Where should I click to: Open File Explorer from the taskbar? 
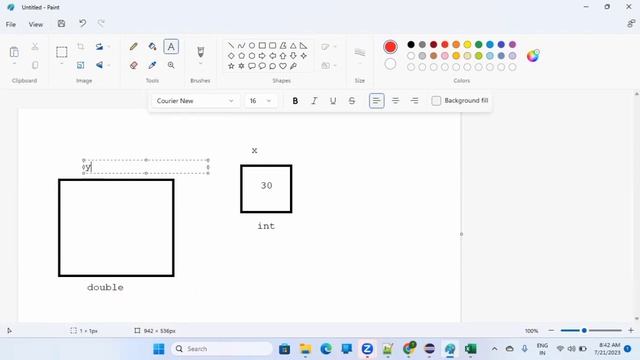[305, 349]
